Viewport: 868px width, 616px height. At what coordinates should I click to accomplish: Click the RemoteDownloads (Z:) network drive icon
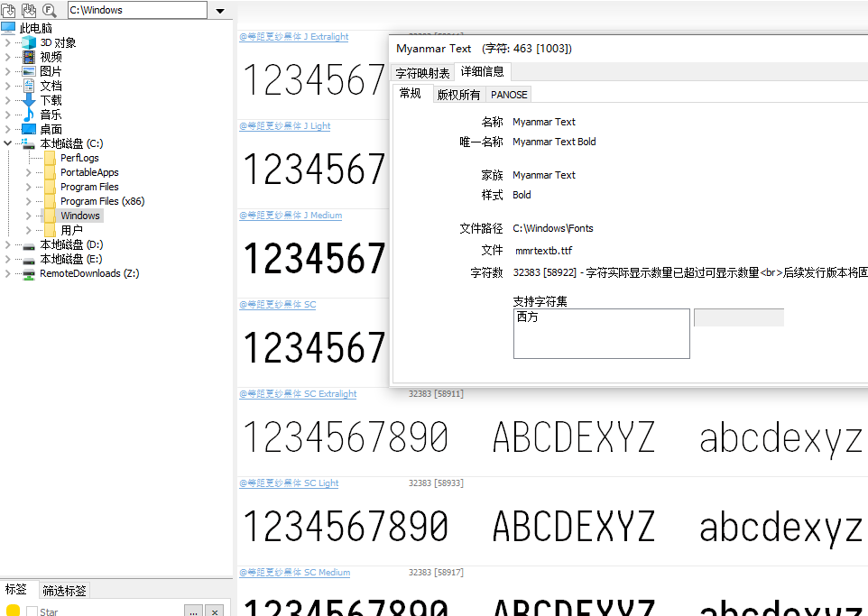(x=29, y=273)
